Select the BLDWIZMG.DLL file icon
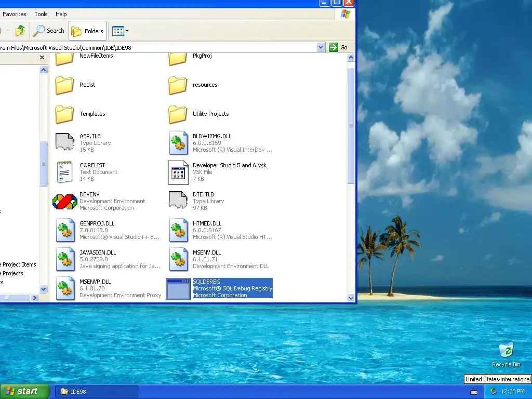 tap(179, 143)
